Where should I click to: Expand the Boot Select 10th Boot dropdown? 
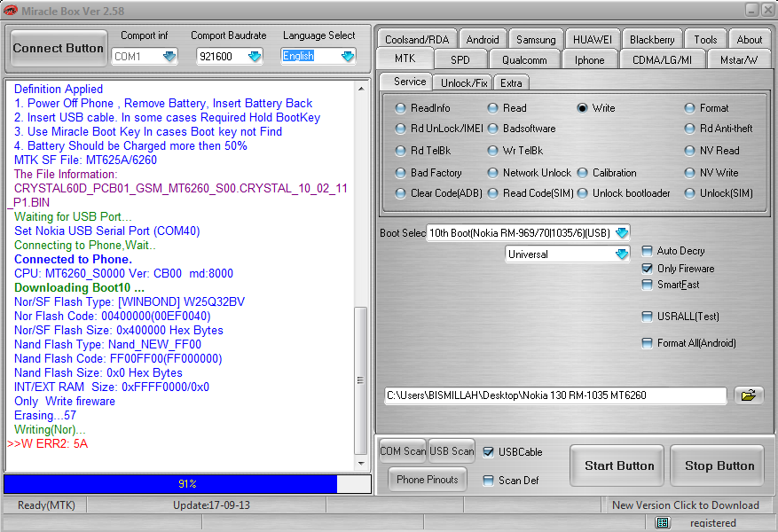pos(622,232)
